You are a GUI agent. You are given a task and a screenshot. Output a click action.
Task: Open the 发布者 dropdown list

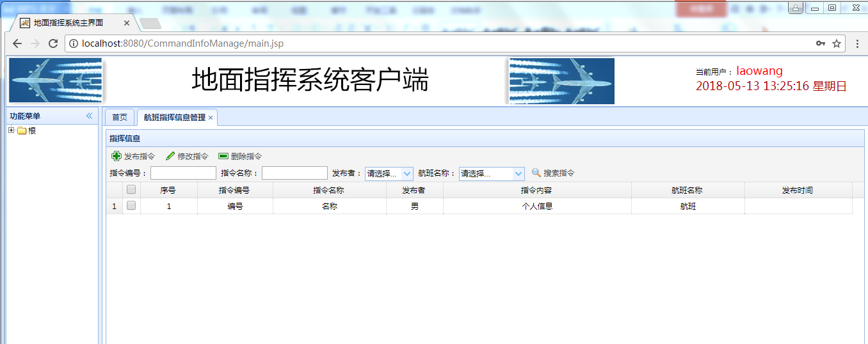406,173
